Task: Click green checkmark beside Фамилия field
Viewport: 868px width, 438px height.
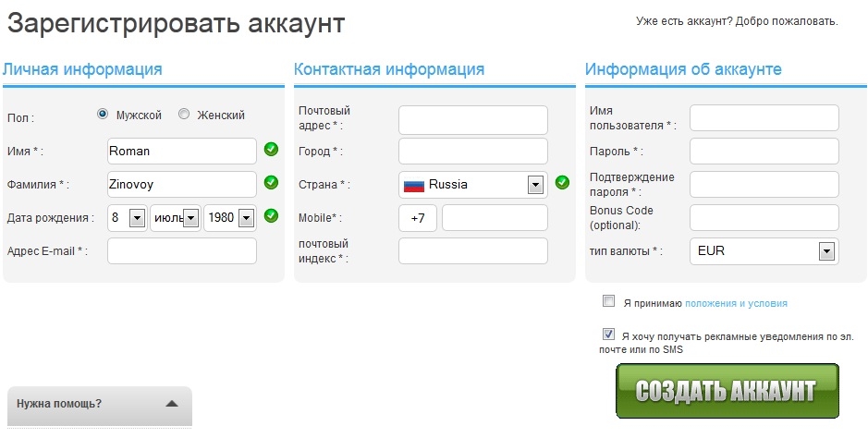Action: point(271,182)
